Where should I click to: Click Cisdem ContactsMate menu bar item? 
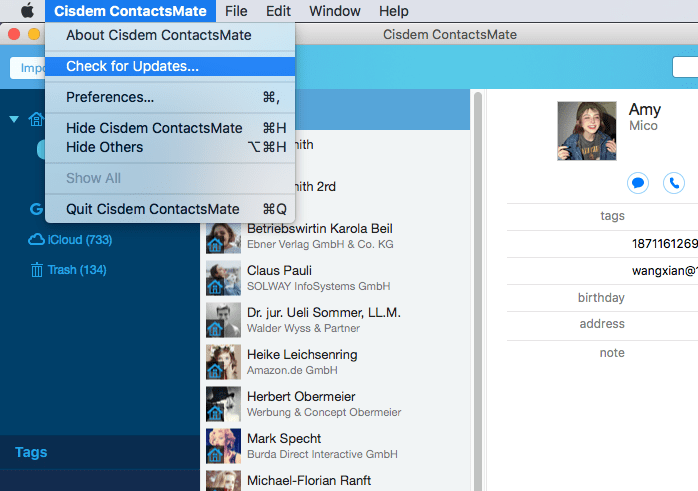130,11
